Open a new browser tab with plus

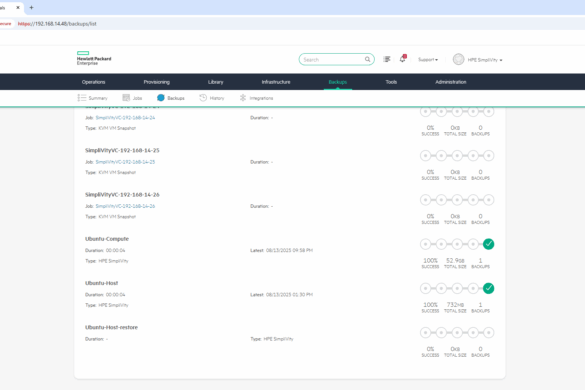point(31,7)
